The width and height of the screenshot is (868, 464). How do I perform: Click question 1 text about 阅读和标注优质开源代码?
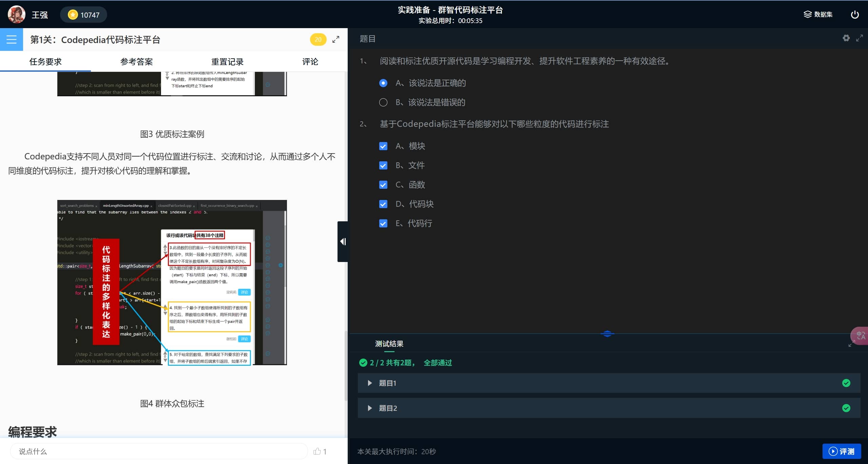coord(525,61)
